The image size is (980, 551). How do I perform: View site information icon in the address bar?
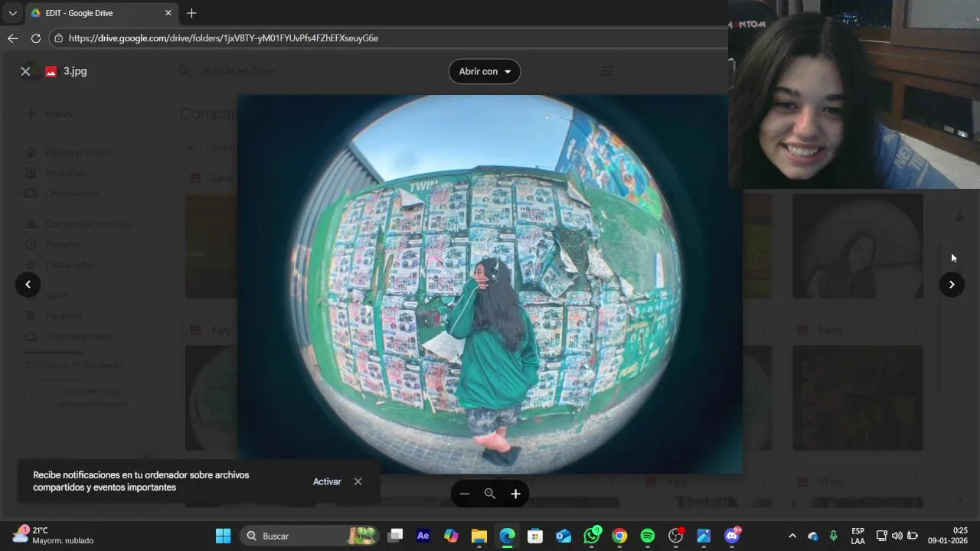click(59, 37)
